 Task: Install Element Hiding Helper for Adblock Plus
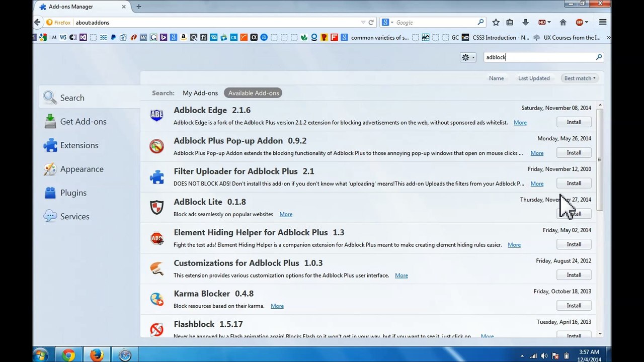coord(574,244)
